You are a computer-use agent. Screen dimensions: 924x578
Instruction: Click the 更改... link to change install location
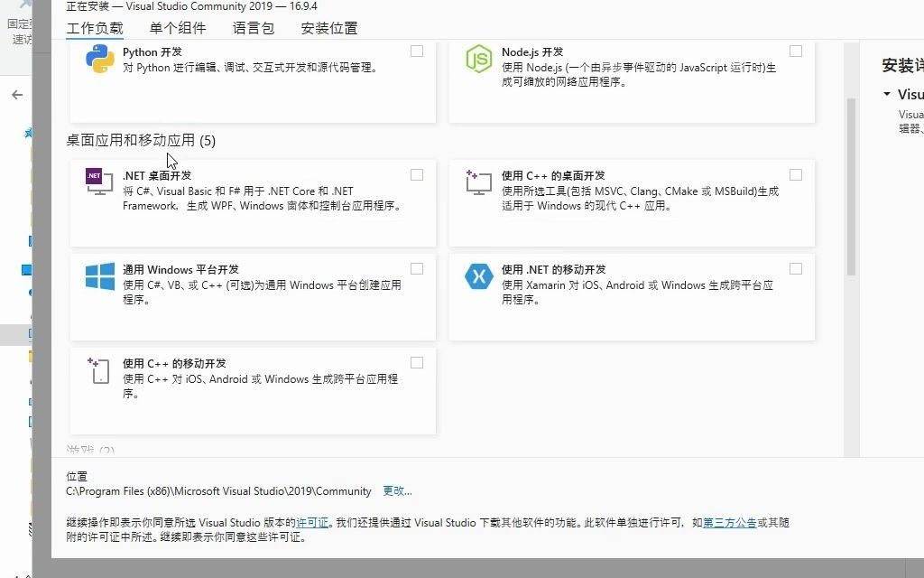(397, 491)
